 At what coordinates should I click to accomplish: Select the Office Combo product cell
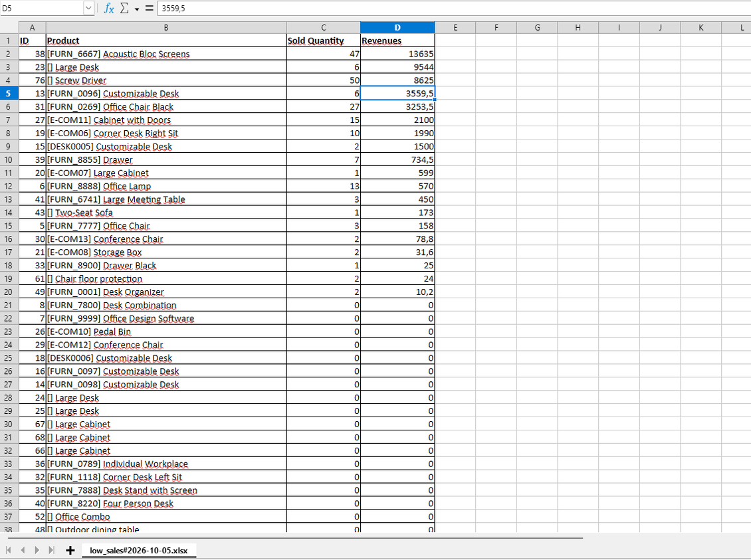tap(166, 516)
